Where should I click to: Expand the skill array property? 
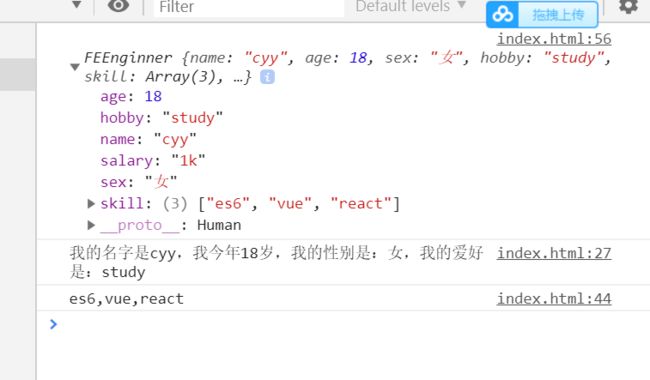[91, 203]
